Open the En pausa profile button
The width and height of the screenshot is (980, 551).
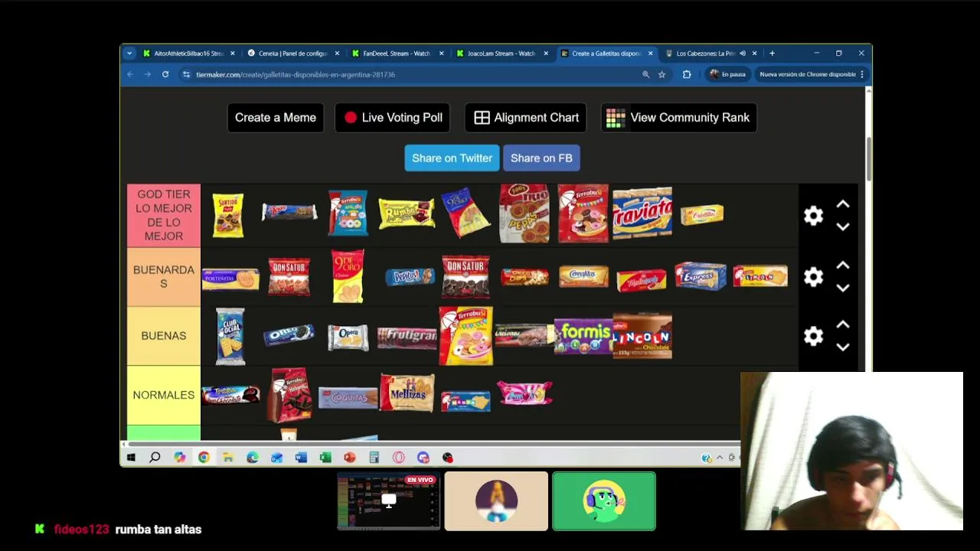[727, 74]
